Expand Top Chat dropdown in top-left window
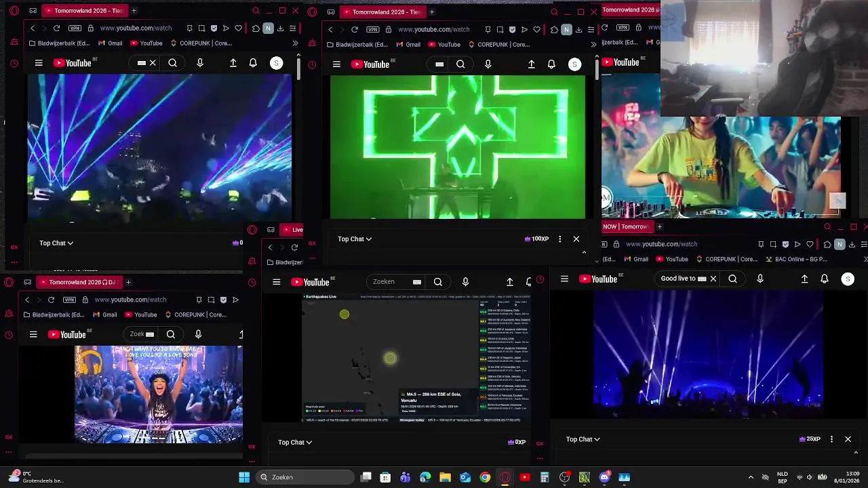This screenshot has height=488, width=868. [56, 243]
